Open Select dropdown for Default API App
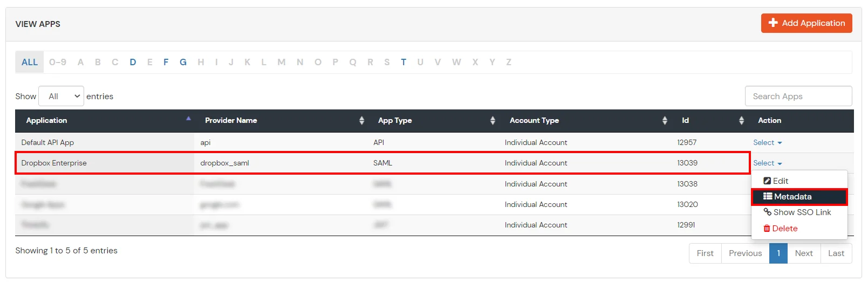 768,142
